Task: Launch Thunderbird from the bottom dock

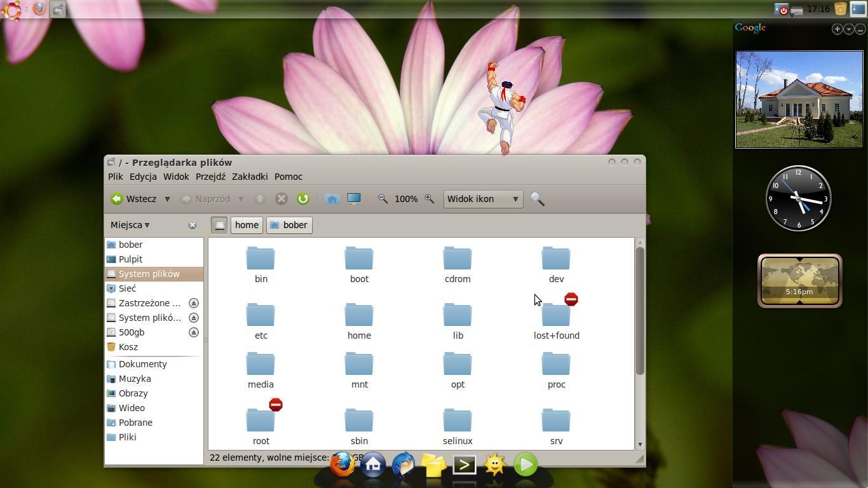Action: click(x=403, y=465)
